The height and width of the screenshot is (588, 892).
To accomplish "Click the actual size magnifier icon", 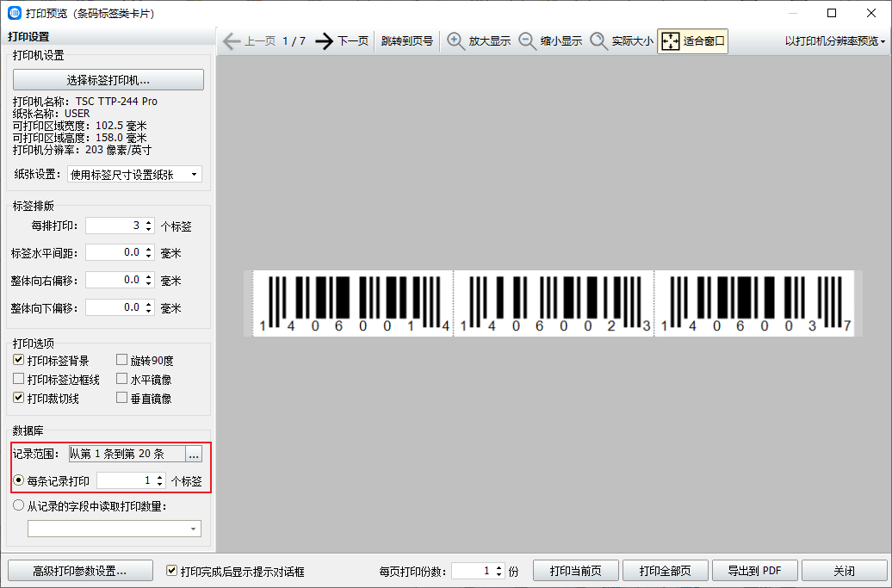I will point(598,41).
